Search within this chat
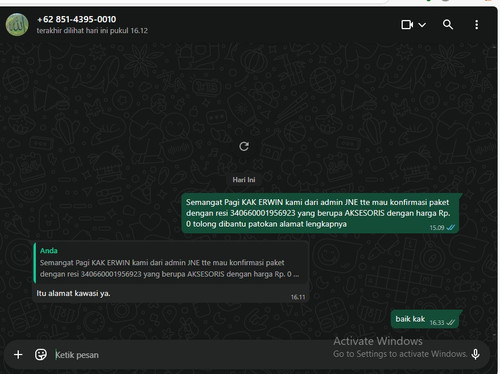This screenshot has width=500, height=374. point(448,25)
